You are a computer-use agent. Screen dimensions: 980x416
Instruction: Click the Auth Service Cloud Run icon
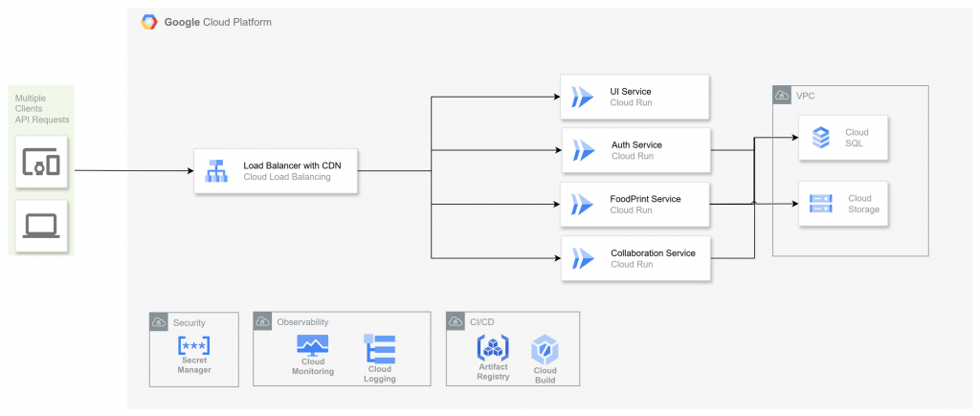[585, 150]
